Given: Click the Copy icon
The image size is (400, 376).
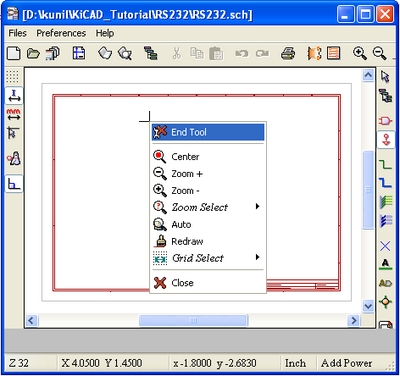Looking at the screenshot, I should pos(197,53).
